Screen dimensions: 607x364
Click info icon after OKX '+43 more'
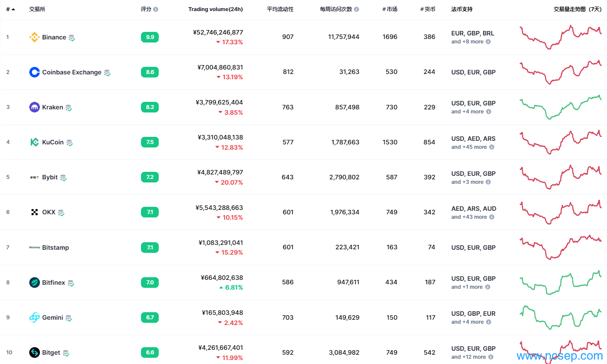[492, 217]
